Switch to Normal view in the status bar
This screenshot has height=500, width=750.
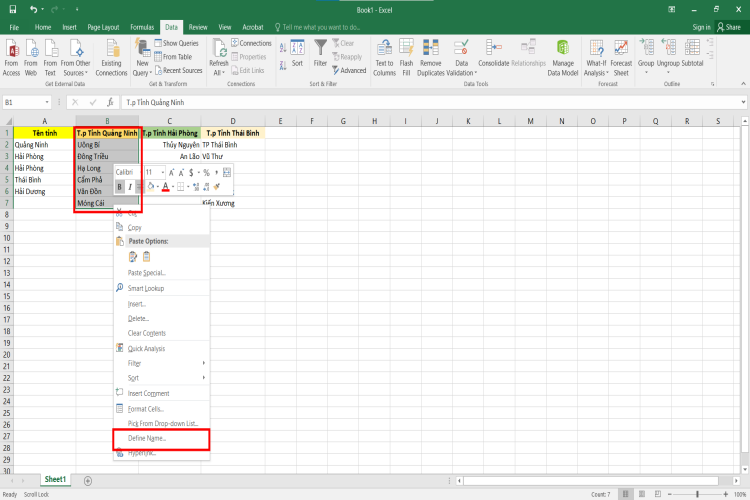coord(626,494)
